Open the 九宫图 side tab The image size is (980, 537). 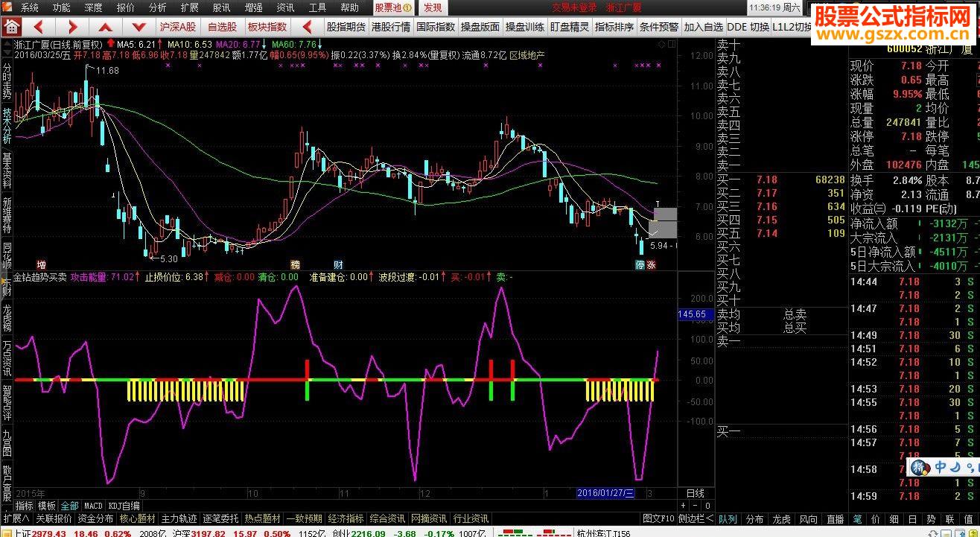[7, 442]
